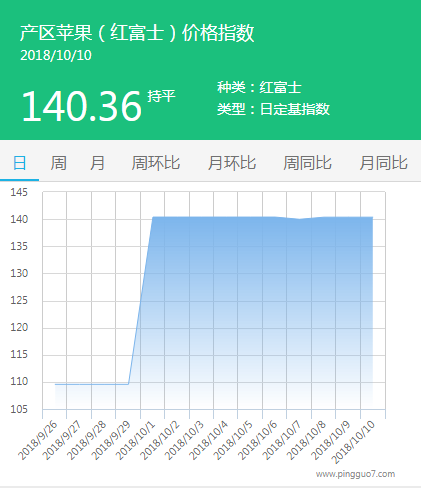Click the 持平 status label
The height and width of the screenshot is (488, 421).
tap(161, 96)
